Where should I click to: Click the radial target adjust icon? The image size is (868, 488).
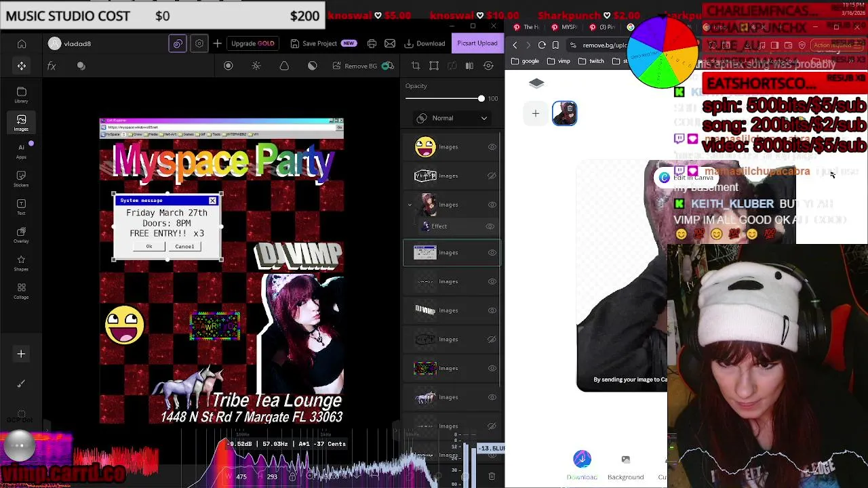(x=229, y=66)
